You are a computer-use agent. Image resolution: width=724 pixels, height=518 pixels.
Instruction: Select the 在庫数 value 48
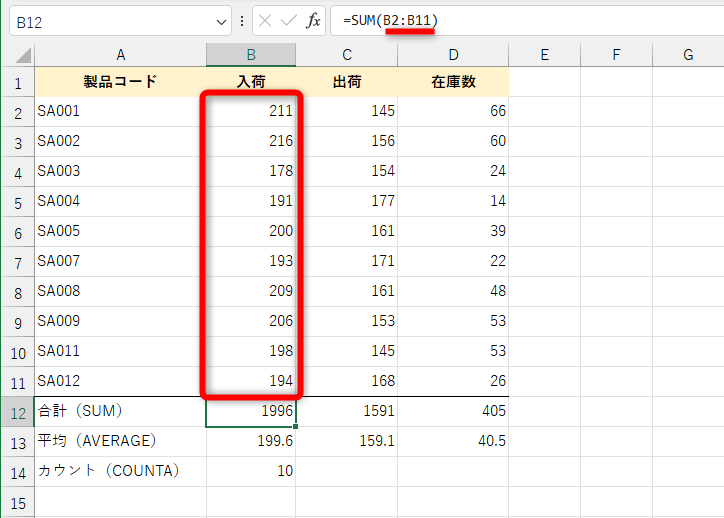[453, 291]
